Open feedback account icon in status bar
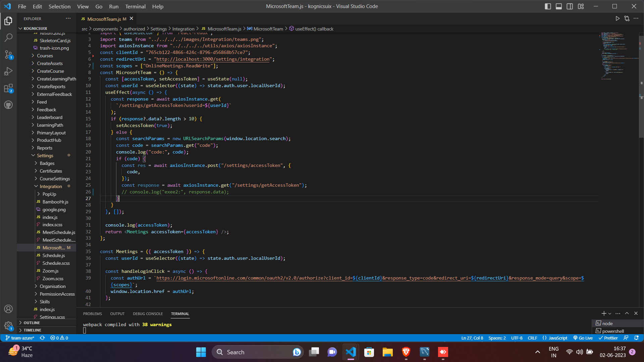This screenshot has height=362, width=644. click(626, 338)
